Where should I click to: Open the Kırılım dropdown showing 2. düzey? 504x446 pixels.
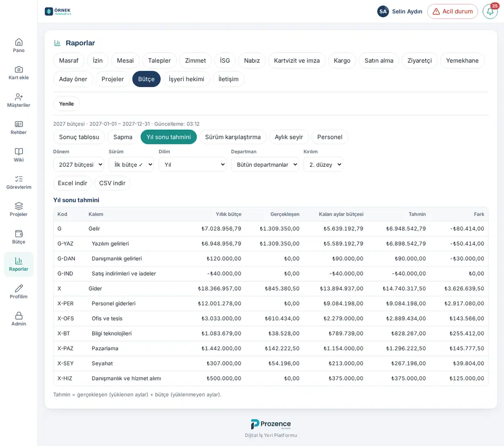click(x=323, y=165)
